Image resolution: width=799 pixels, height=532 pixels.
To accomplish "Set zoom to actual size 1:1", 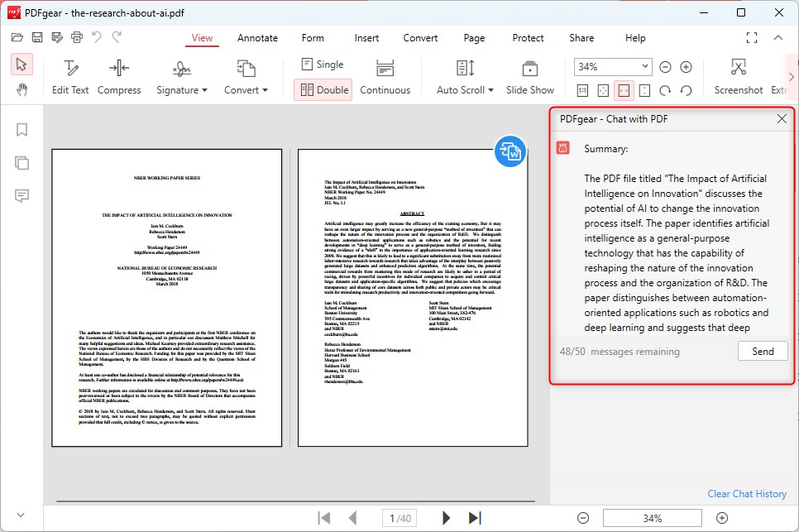I will (582, 89).
